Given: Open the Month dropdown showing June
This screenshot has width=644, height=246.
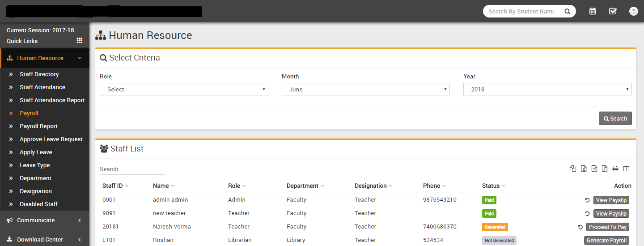Looking at the screenshot, I should tap(365, 89).
